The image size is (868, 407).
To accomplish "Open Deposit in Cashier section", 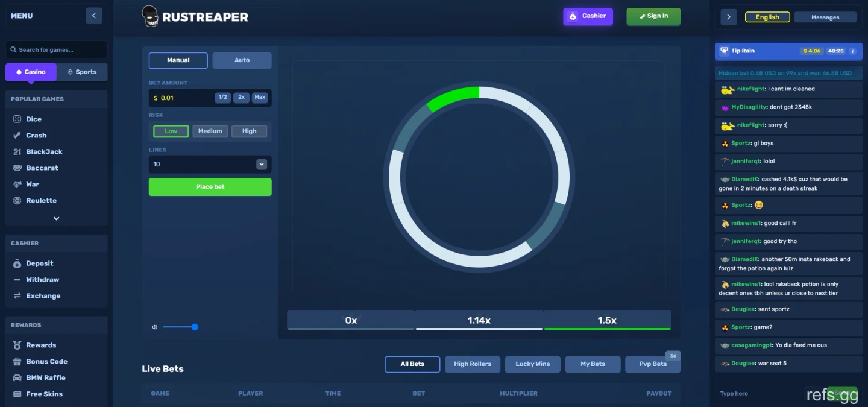I will tap(39, 263).
